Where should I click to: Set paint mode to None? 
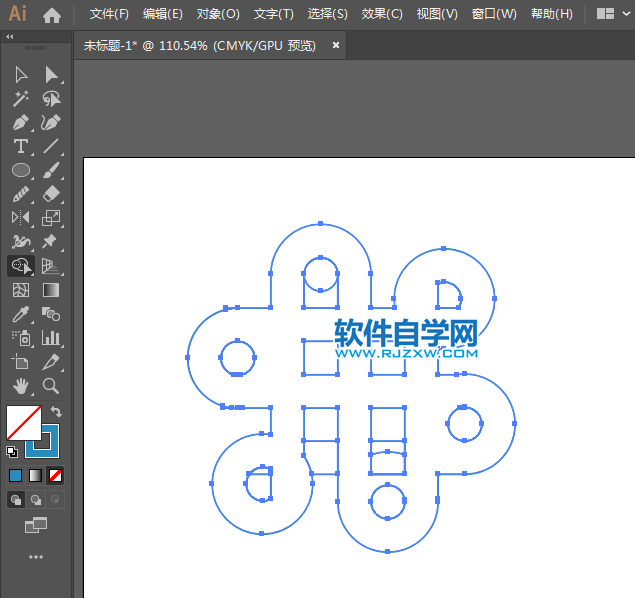[x=56, y=475]
